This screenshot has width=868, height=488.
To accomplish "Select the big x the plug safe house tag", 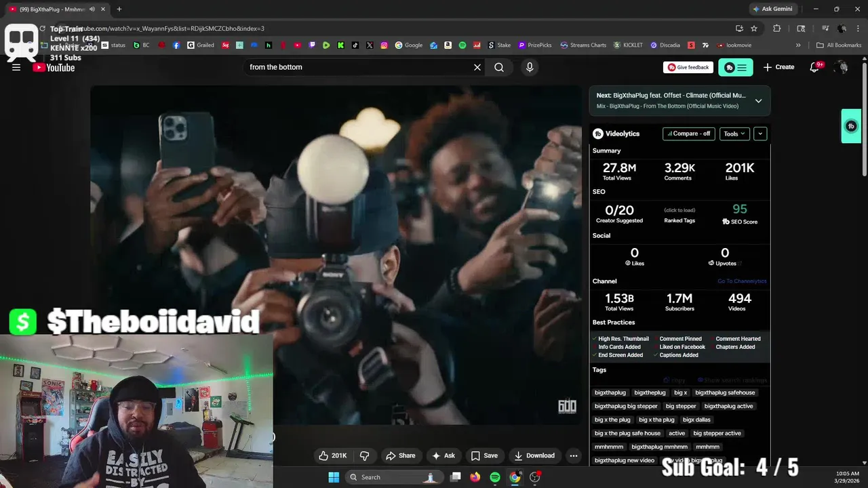I will pyautogui.click(x=627, y=433).
